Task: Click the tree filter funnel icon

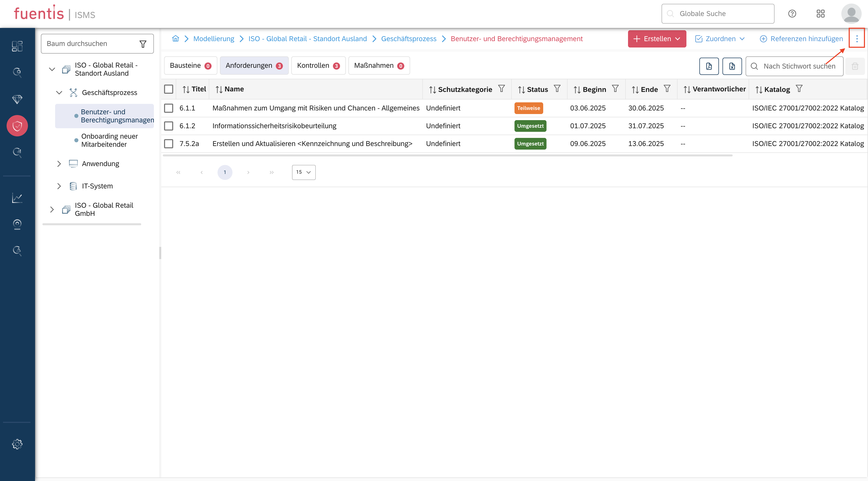Action: 143,44
